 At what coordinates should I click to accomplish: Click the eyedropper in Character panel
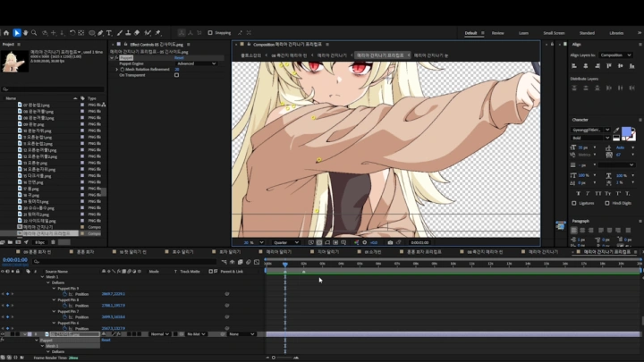616,130
